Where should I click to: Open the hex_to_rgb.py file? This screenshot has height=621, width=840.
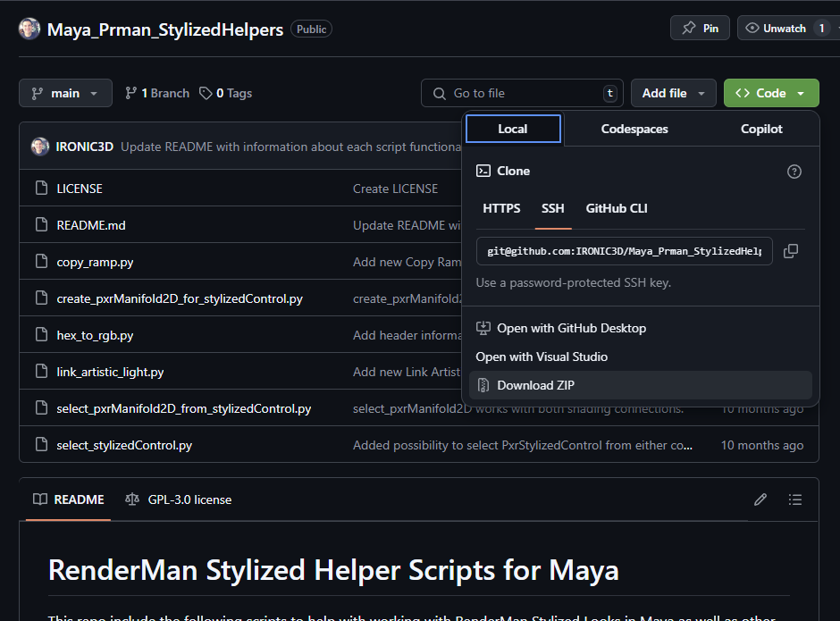(x=95, y=335)
